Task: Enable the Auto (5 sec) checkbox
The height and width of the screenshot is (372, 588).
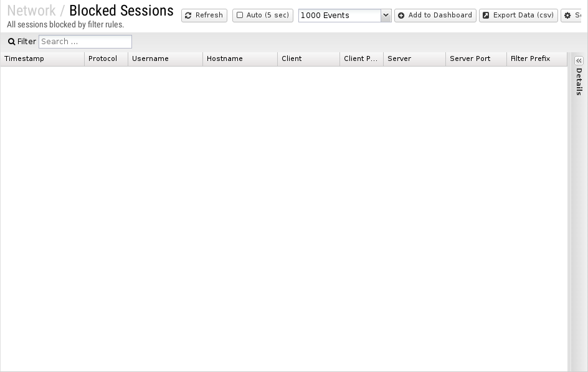Action: click(240, 15)
